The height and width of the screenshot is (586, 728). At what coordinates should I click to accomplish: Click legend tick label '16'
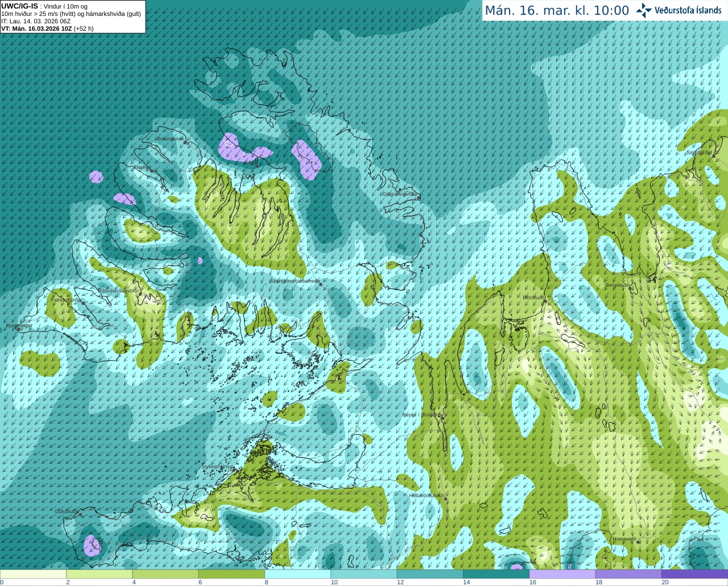point(533,582)
